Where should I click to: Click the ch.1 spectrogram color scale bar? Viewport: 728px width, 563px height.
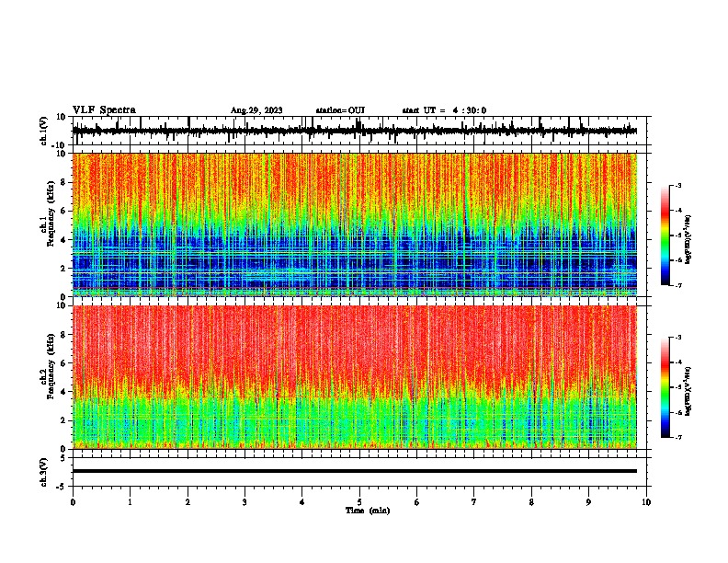click(665, 235)
